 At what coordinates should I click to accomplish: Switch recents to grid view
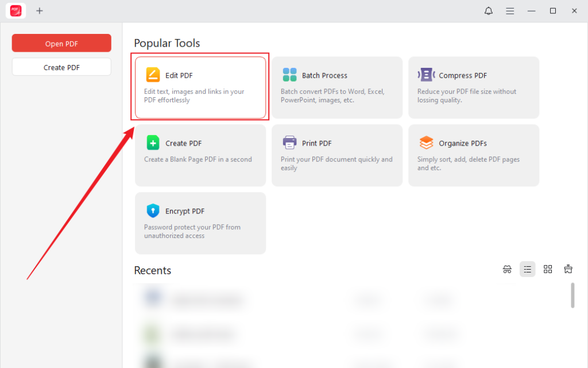(548, 269)
